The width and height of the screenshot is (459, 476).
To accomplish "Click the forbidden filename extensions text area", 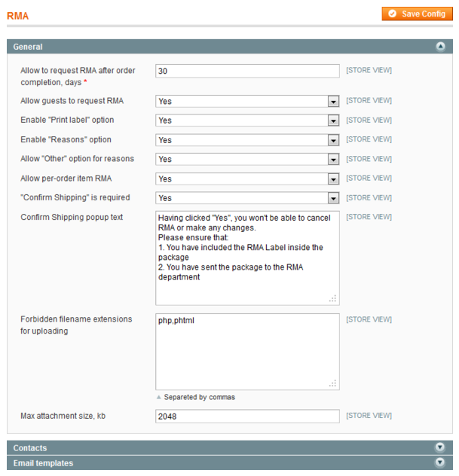I will click(247, 352).
